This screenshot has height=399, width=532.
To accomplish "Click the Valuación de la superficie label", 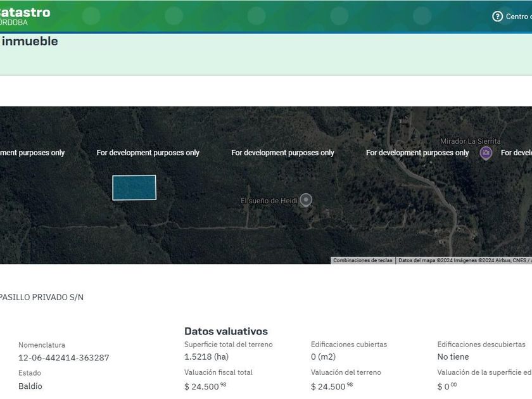I will pyautogui.click(x=484, y=372).
